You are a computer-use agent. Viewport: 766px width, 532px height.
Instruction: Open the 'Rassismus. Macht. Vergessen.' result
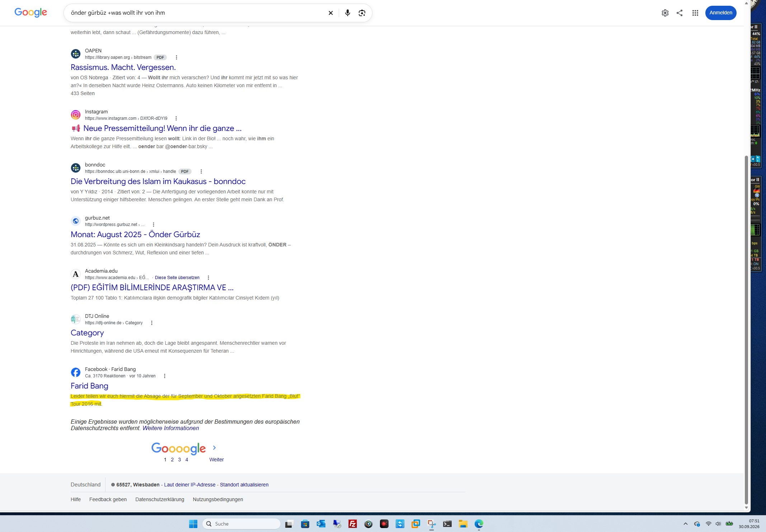click(123, 67)
